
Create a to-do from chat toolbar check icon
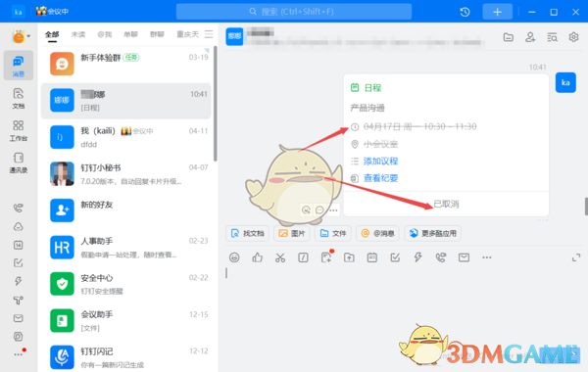coord(395,257)
